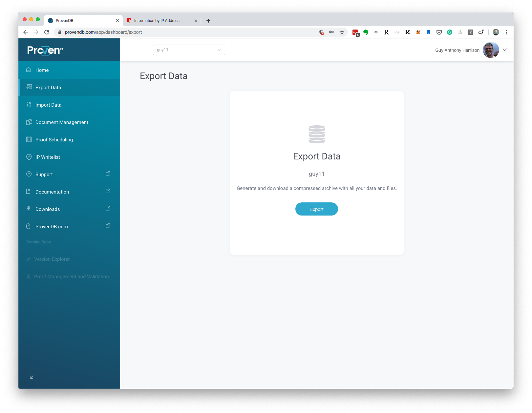The image size is (532, 413).
Task: Close the Information by IP Address tab
Action: [196, 21]
